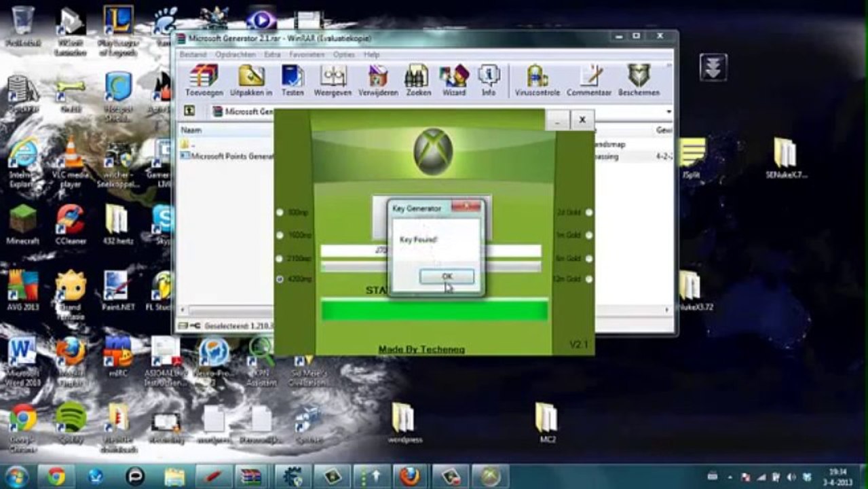Select the CCleaner desktop icon
This screenshot has height=489, width=868.
click(70, 224)
